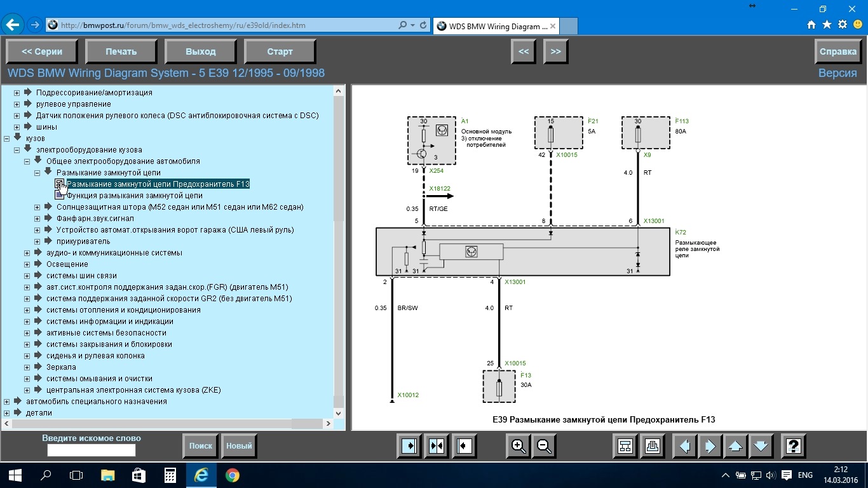Viewport: 868px width, 488px height.
Task: Click the browser Forward arrow button
Action: (35, 25)
